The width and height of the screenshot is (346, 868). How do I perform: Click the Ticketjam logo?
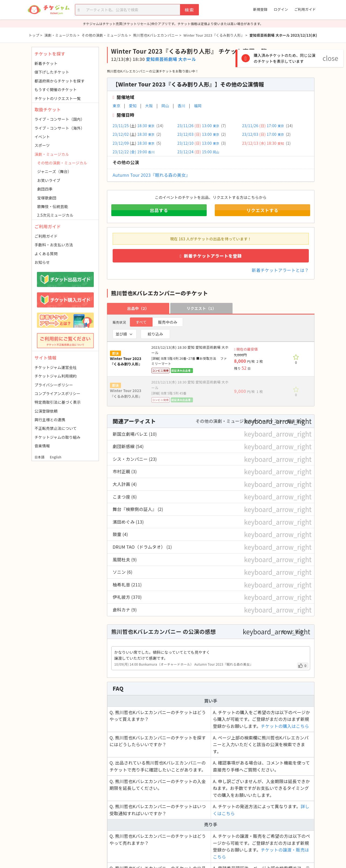49,9
